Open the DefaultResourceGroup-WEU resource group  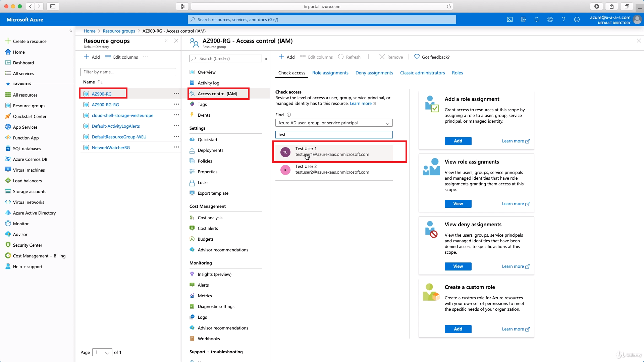click(119, 137)
